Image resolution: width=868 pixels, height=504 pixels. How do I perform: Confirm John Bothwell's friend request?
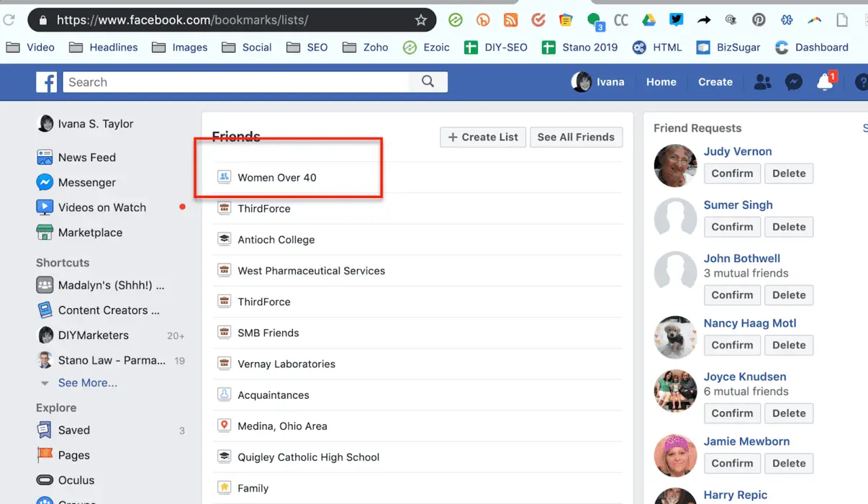coord(732,295)
